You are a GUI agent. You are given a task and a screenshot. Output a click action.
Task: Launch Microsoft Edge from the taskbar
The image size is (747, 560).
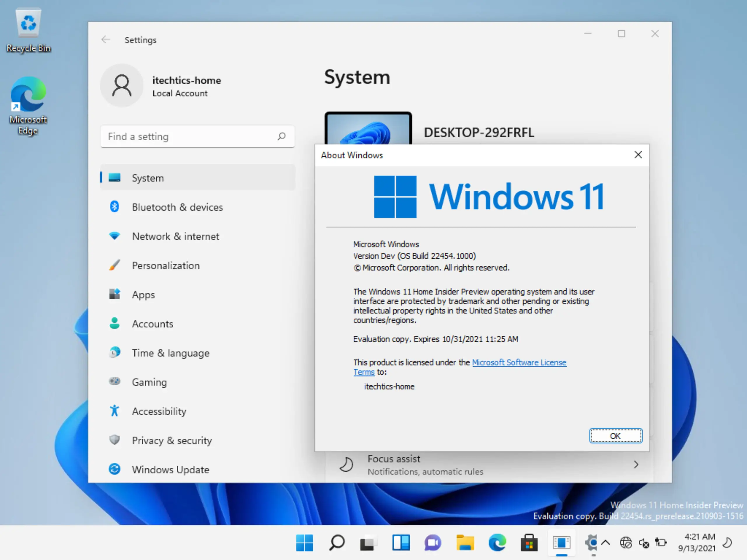(x=497, y=543)
